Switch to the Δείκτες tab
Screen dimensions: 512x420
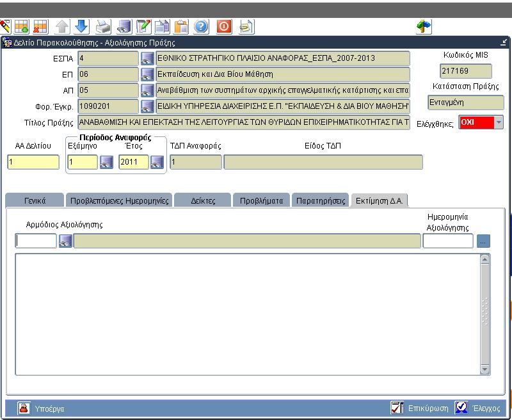pyautogui.click(x=203, y=200)
